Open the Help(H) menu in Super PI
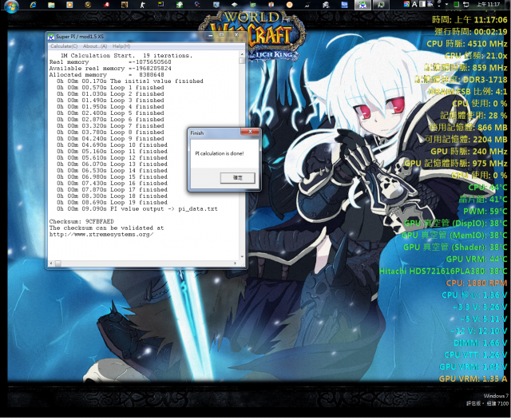This screenshot has width=511, height=420. (x=121, y=46)
